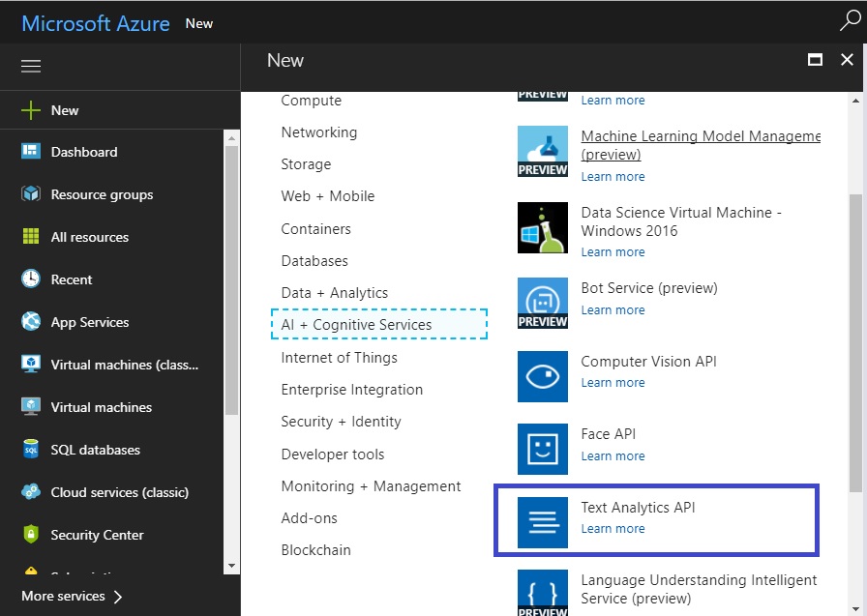Image resolution: width=867 pixels, height=616 pixels.
Task: Open the Text Analytics API title
Action: pos(638,508)
